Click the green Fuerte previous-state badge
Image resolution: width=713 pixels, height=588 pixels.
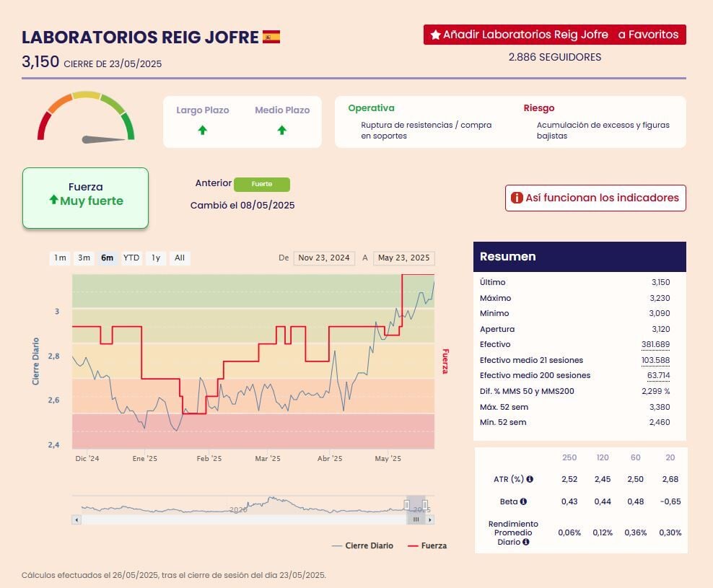262,184
